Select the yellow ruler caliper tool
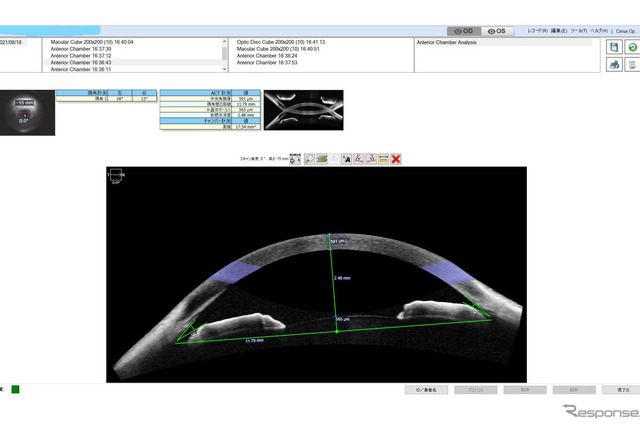 [x=383, y=159]
